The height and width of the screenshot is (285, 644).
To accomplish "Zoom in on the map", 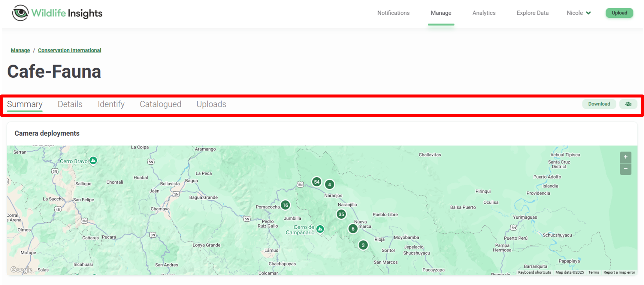I will (625, 157).
